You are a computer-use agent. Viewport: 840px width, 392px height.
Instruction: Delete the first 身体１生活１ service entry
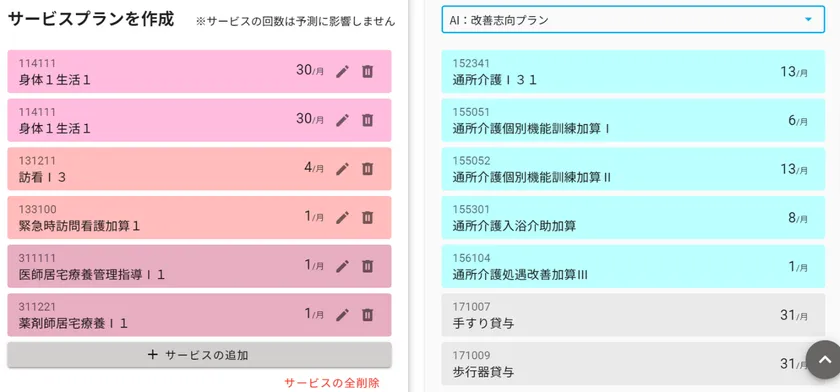coord(368,71)
